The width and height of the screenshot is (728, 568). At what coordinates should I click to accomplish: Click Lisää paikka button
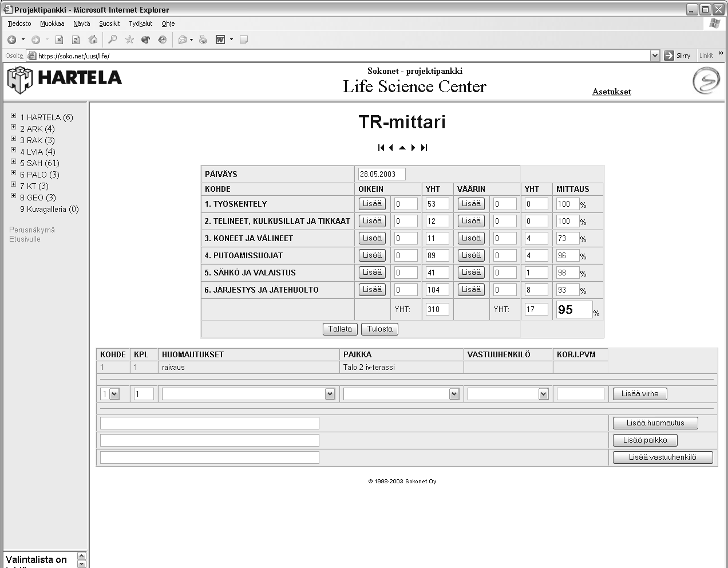[645, 440]
